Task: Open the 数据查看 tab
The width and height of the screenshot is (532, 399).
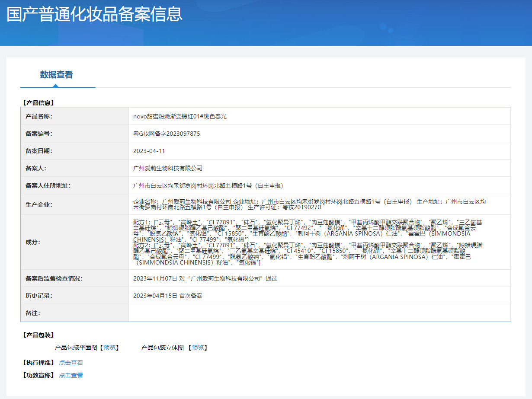Action: point(57,75)
